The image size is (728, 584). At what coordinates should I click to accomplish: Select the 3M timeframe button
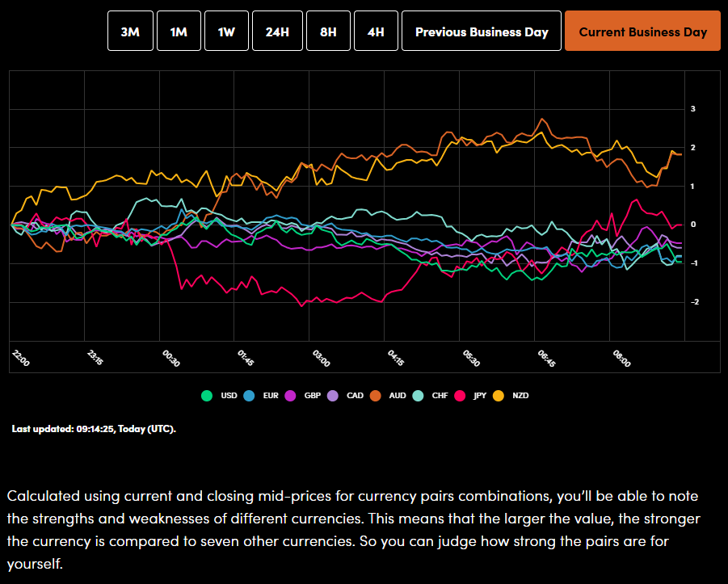click(130, 32)
